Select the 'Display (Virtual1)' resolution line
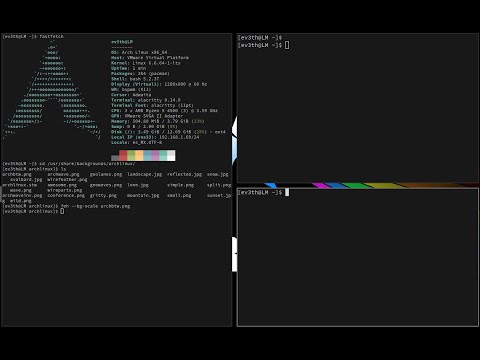The image size is (480, 360). [159, 84]
